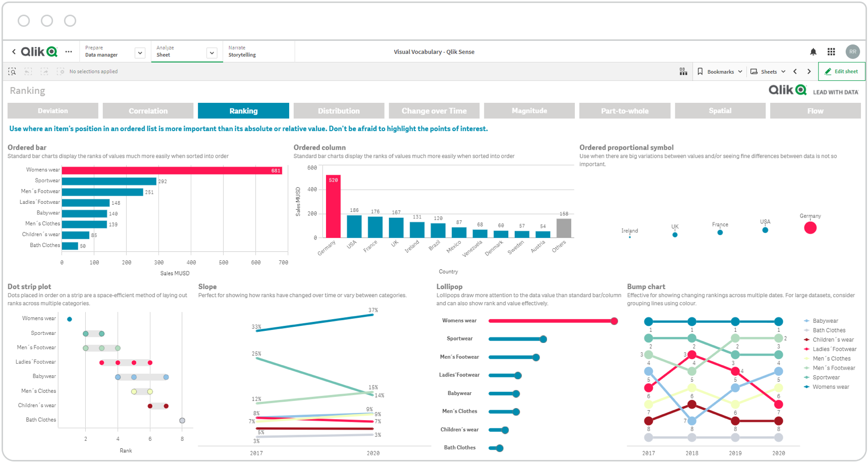Click Bath Clothes in bump chart legend
The height and width of the screenshot is (463, 868).
point(829,330)
